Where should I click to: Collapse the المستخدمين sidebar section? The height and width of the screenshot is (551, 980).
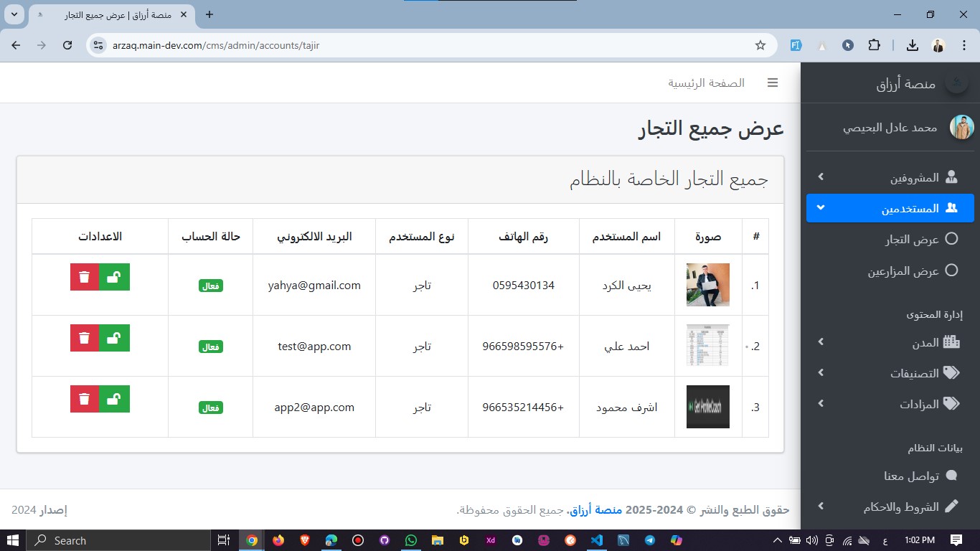tap(890, 209)
